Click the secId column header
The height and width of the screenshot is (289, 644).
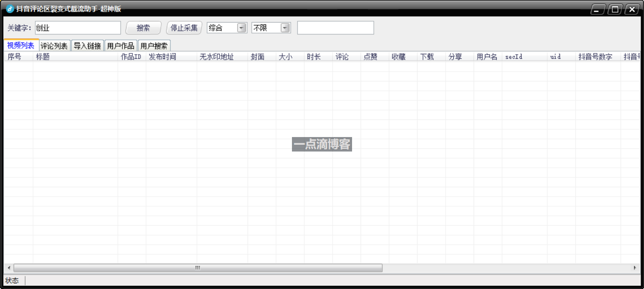[525, 57]
